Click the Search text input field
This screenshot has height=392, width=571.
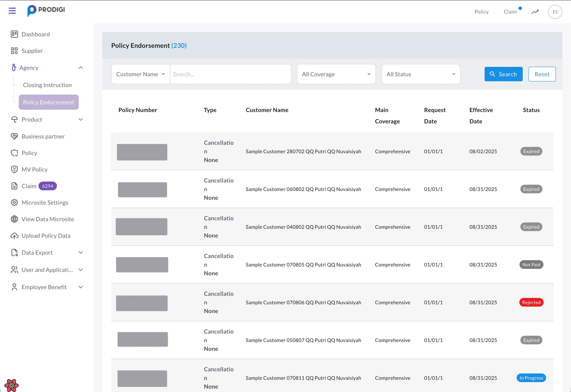click(230, 74)
